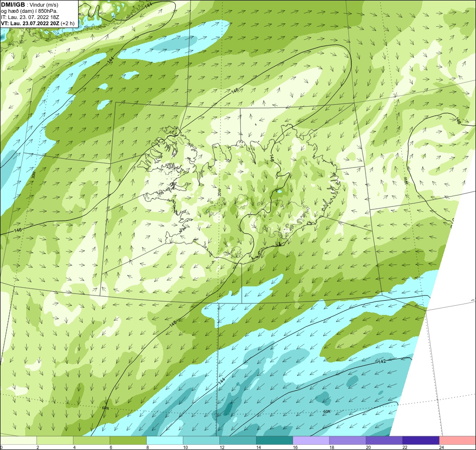
Task: Click the '20W' longitude label over Iceland
Action: click(219, 192)
